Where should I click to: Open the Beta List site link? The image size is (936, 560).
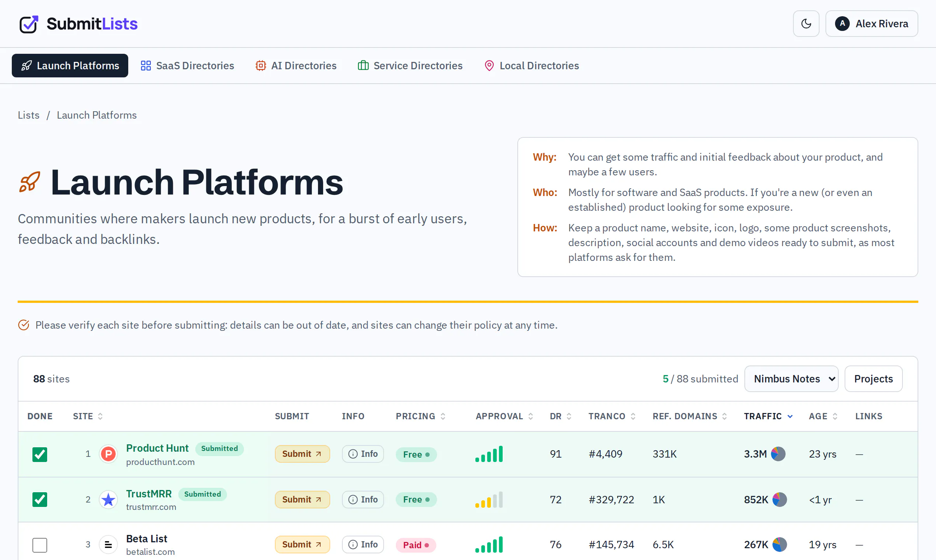point(146,539)
